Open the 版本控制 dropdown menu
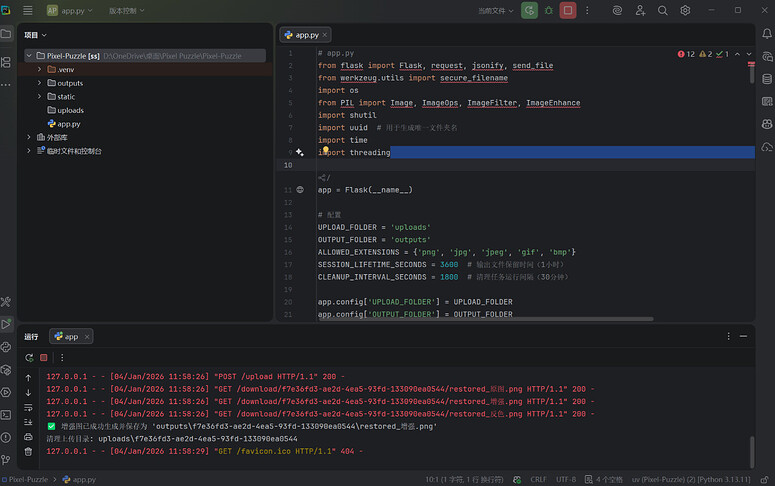Image resolution: width=775 pixels, height=486 pixels. 126,10
